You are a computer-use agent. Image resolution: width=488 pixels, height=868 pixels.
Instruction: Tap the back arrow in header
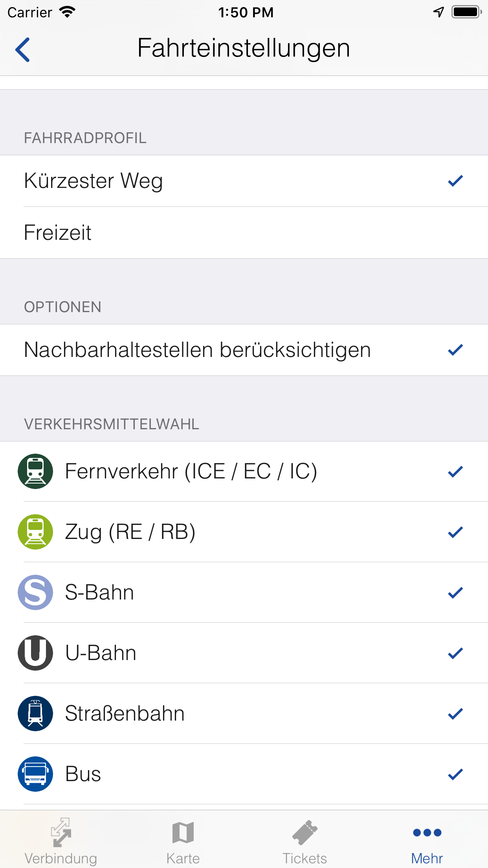(23, 50)
